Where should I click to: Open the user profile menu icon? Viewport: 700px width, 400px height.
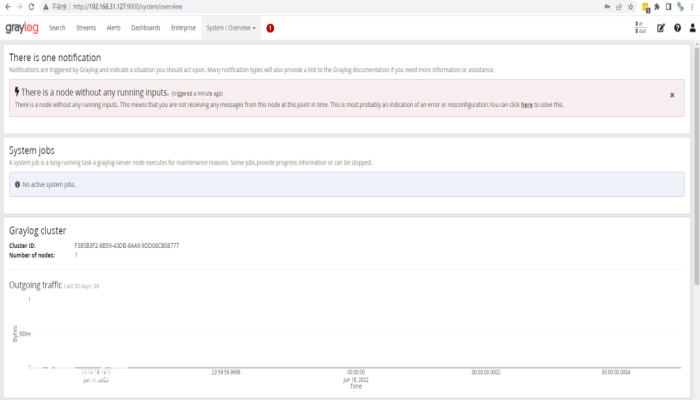(692, 28)
